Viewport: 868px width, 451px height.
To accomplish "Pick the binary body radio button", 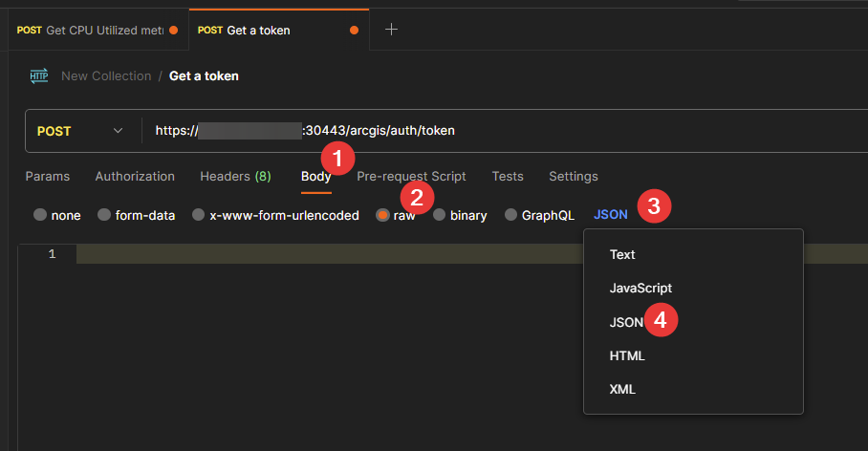I will 440,215.
